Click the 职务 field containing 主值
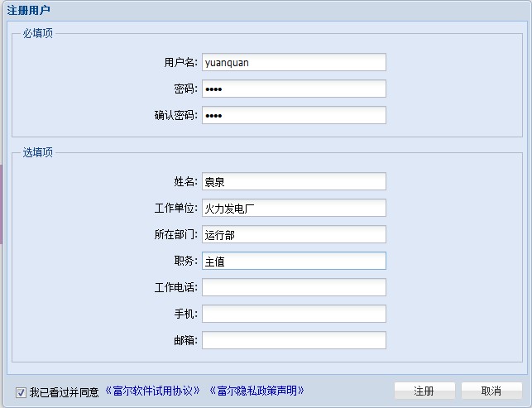Image resolution: width=532 pixels, height=408 pixels. click(x=294, y=261)
